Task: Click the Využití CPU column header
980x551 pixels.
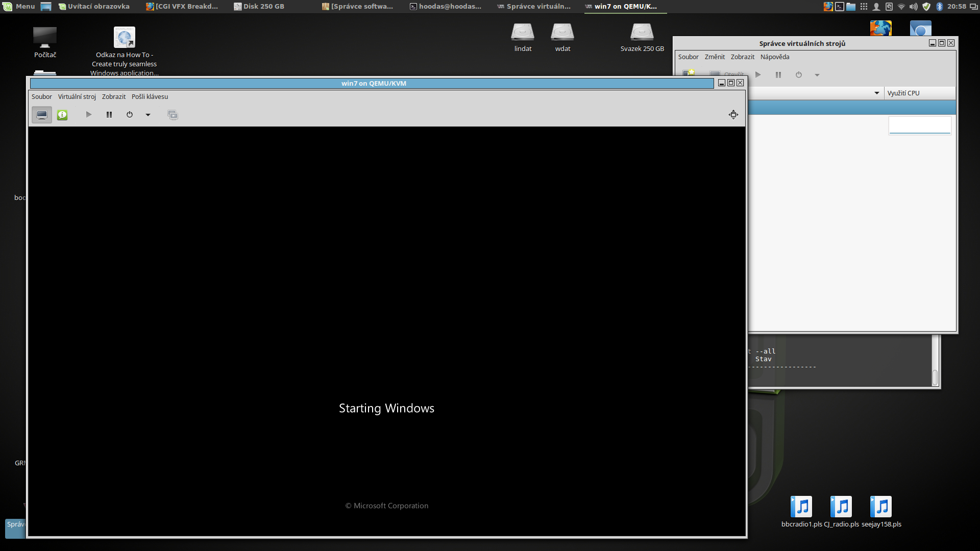Action: tap(920, 93)
